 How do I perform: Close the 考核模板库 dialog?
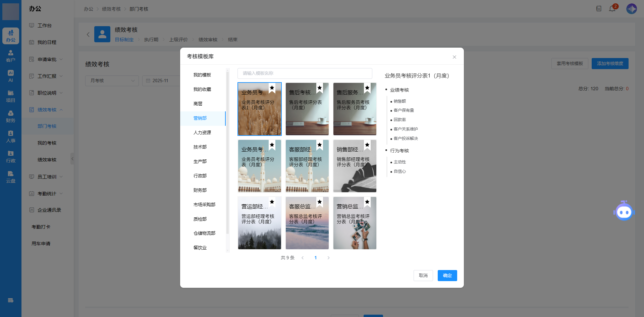(454, 57)
